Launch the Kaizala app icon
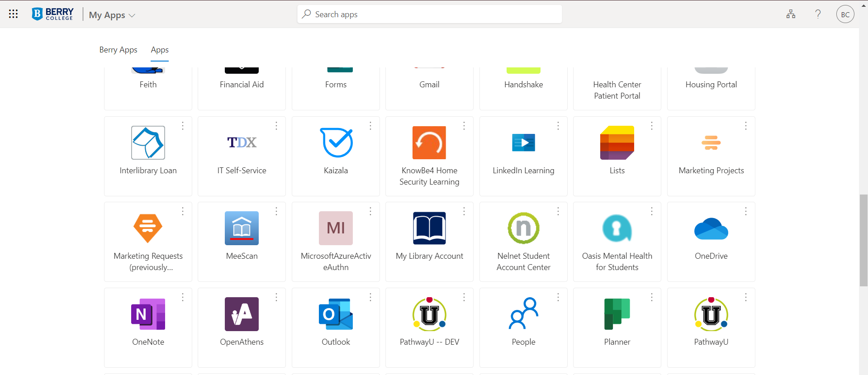Screen dimensions: 868x375 pos(336,142)
